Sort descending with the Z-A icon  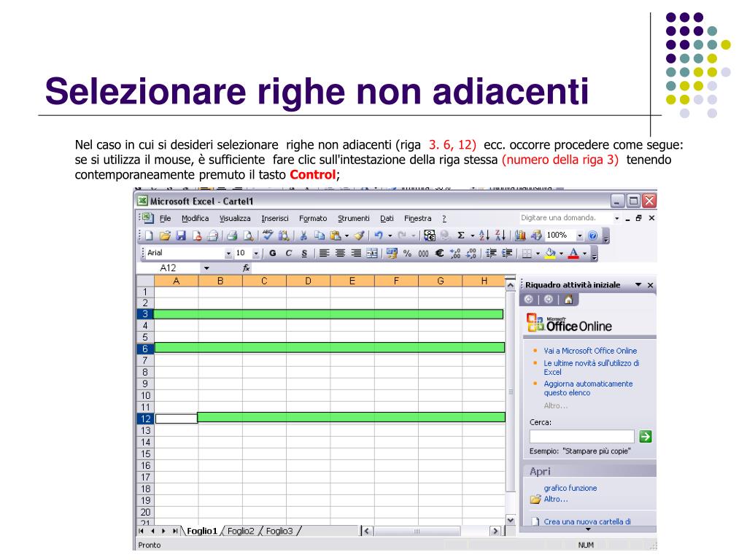point(500,236)
